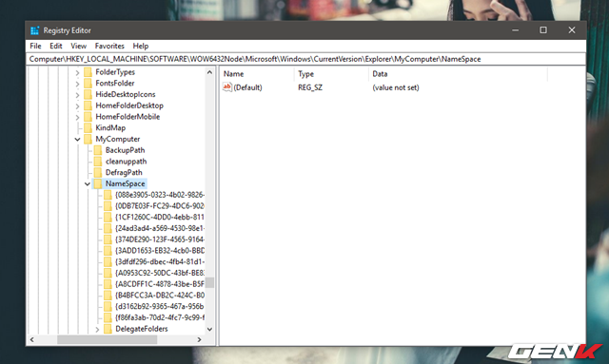Collapse the MyComputer key

pos(77,140)
